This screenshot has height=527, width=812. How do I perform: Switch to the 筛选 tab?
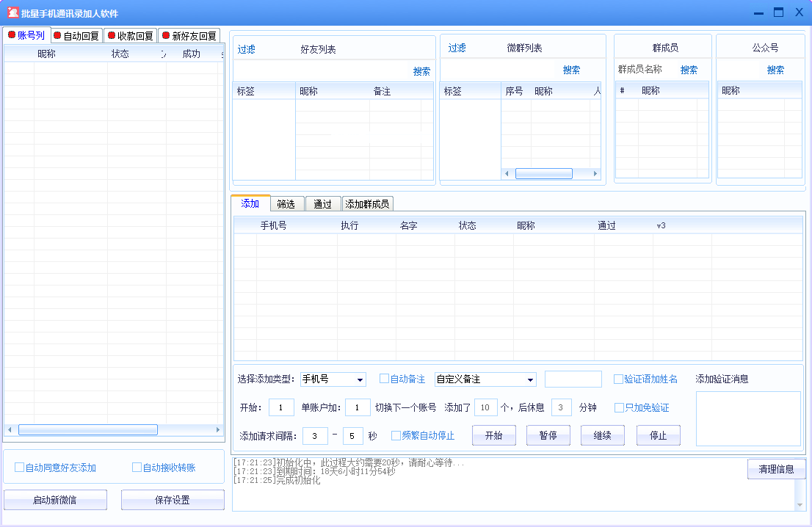(286, 204)
